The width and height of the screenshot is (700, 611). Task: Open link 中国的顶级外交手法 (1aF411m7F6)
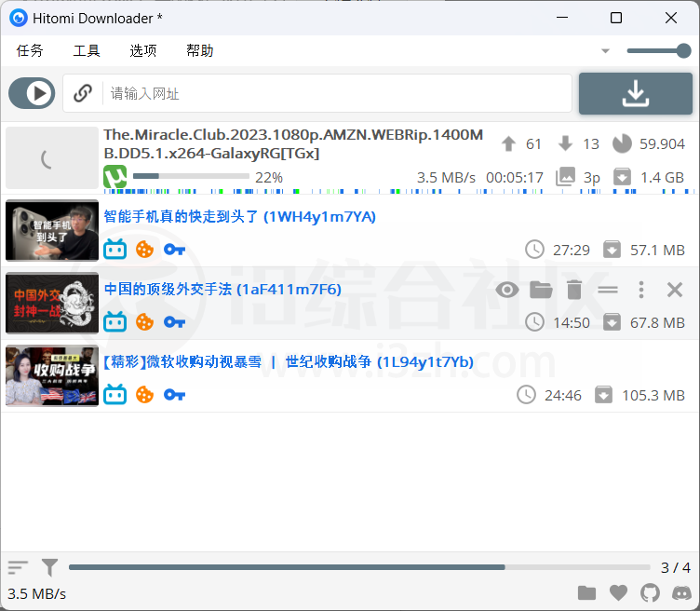click(222, 290)
